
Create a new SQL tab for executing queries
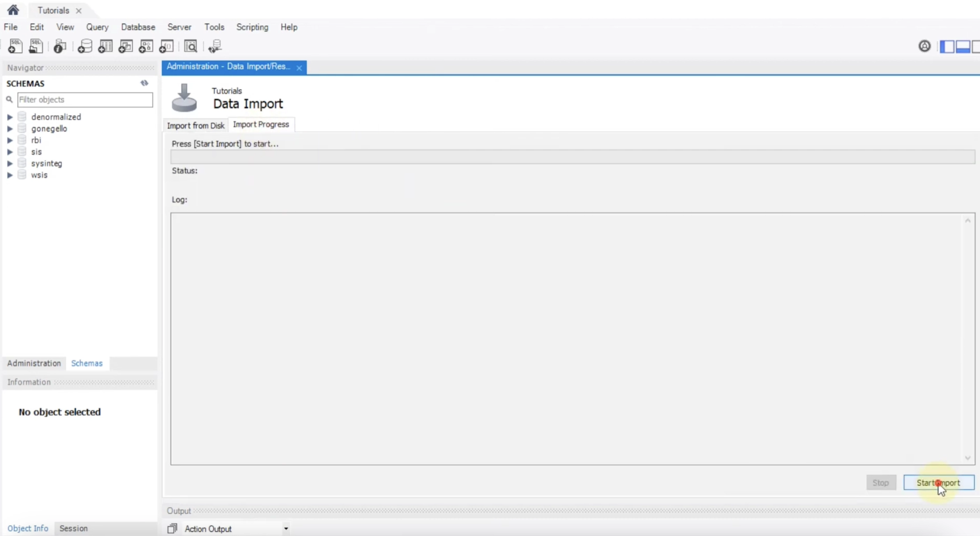tap(15, 46)
